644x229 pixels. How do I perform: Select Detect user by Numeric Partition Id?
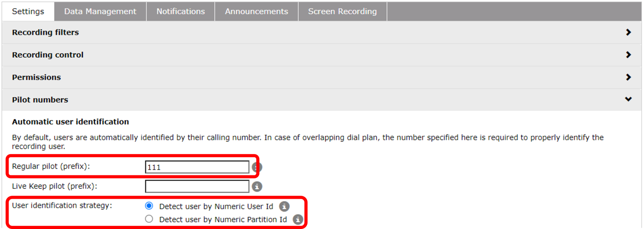(x=149, y=219)
